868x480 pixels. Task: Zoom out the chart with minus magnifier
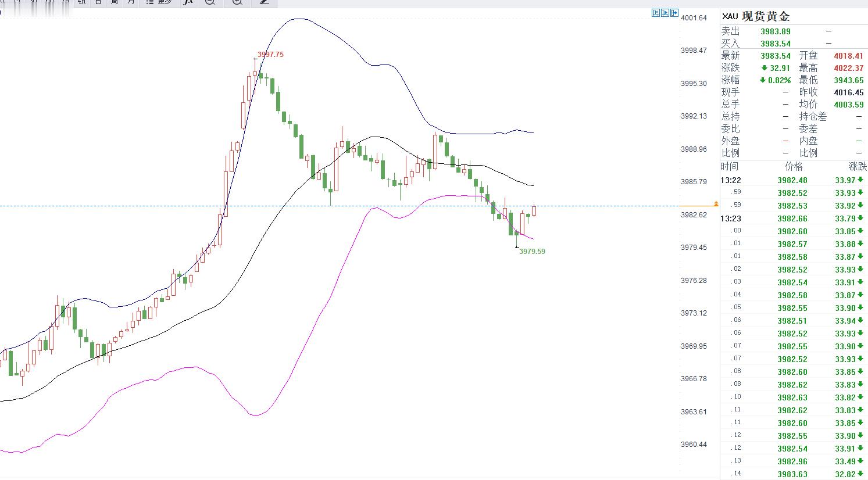210,2
